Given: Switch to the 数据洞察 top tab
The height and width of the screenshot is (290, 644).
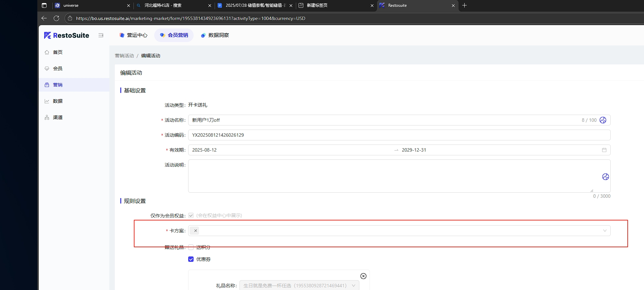Looking at the screenshot, I should click(215, 35).
